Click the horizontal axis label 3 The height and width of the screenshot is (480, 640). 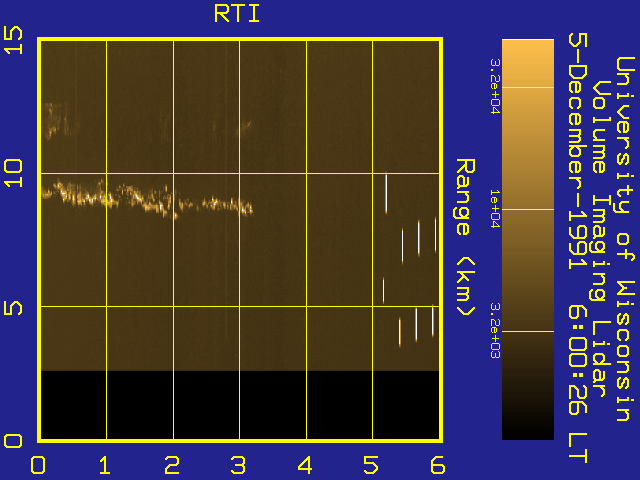coord(238,465)
